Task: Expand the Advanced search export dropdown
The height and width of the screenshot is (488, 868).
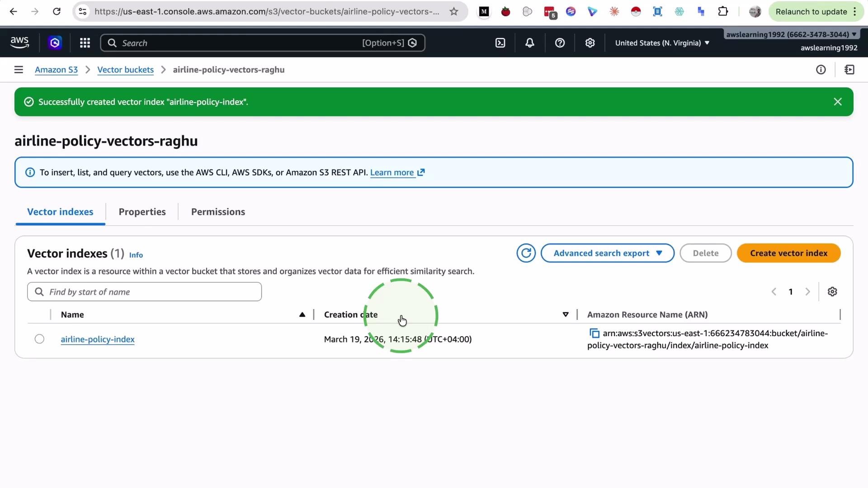Action: tap(608, 253)
